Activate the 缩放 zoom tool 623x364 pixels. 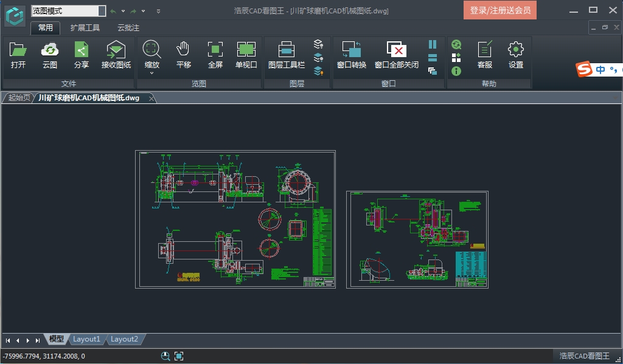[151, 55]
